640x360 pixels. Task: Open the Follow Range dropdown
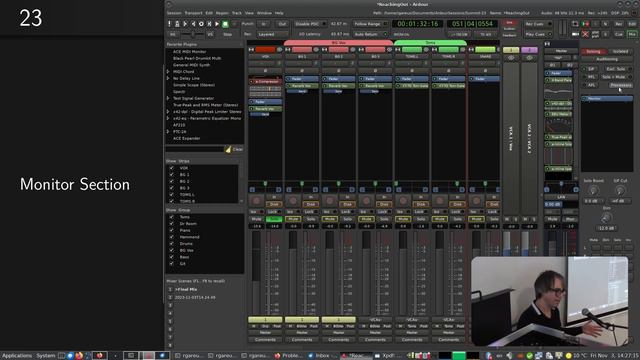pos(370,24)
